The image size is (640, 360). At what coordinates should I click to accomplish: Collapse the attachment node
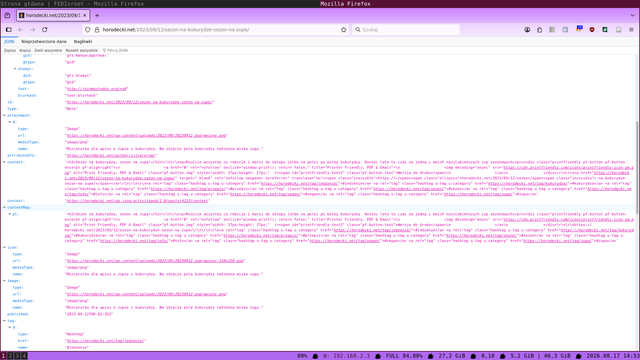4,116
